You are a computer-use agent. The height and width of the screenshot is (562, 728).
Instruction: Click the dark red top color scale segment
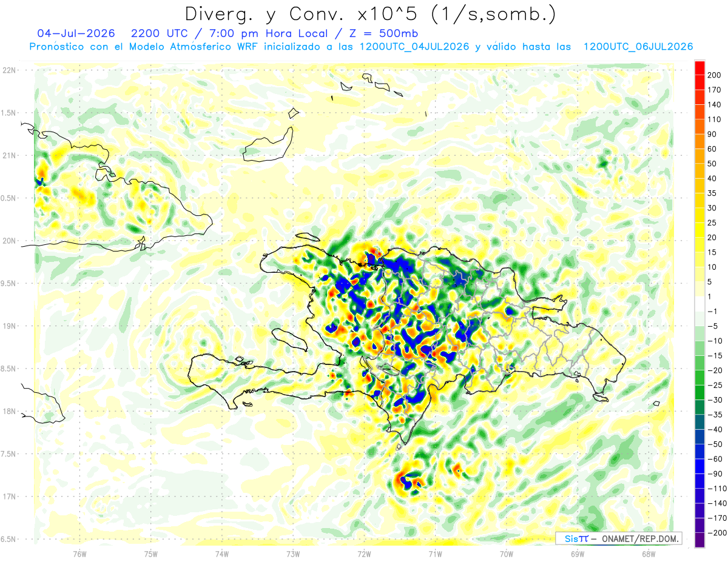pyautogui.click(x=699, y=68)
